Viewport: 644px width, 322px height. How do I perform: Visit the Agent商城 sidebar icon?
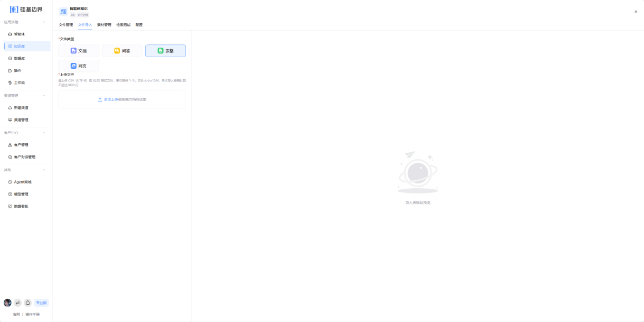coord(10,182)
